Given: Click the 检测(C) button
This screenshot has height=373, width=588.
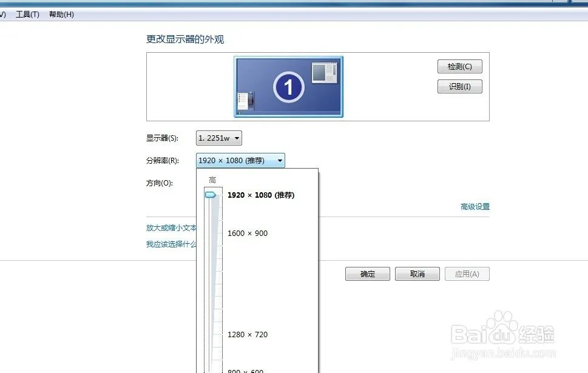Looking at the screenshot, I should point(459,66).
